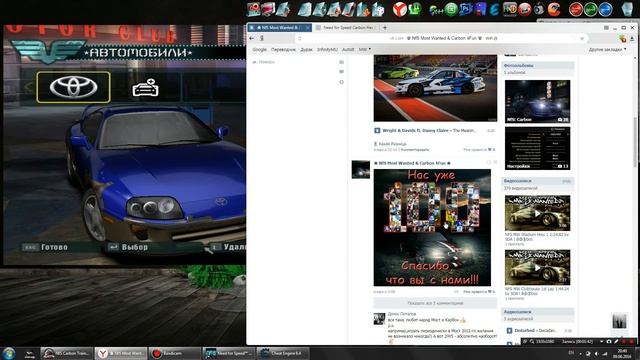The image size is (640, 360).
Task: Click the Мне нравится like under the 100 post
Action: (x=479, y=292)
